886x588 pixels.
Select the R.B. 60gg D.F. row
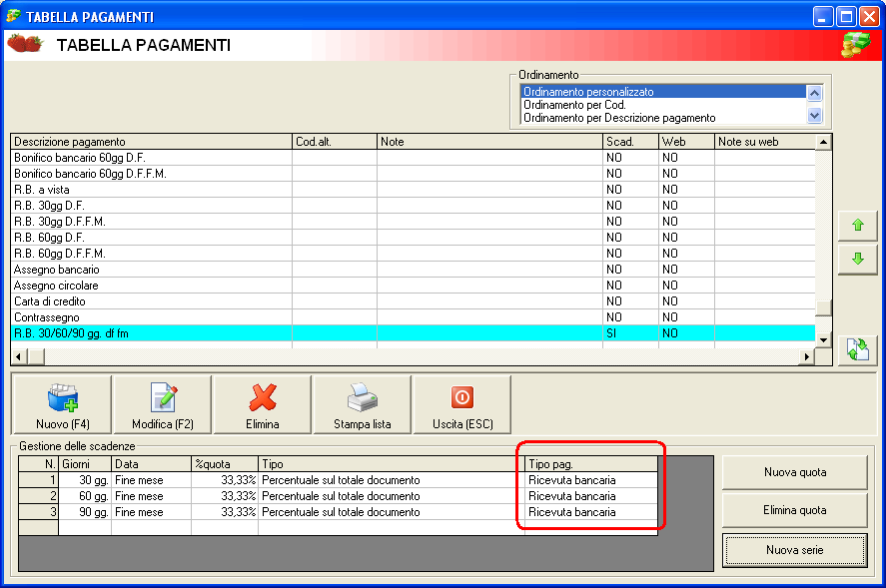point(413,238)
